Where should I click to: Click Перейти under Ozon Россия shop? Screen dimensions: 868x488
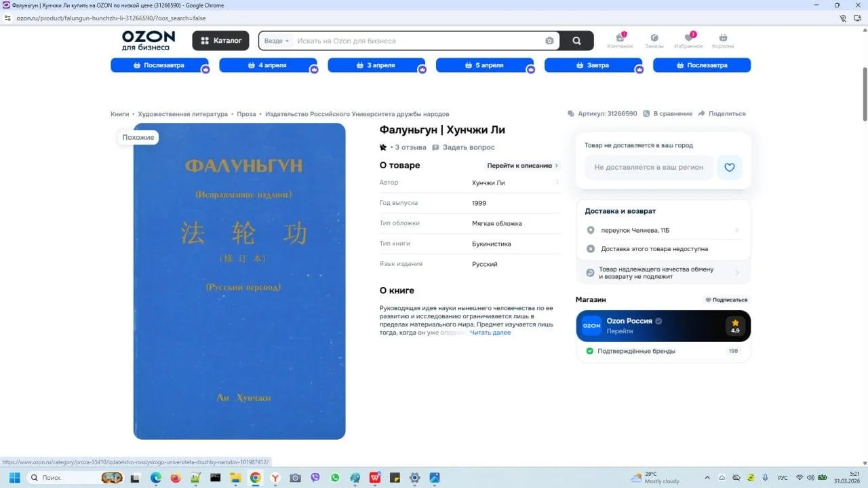coord(620,331)
